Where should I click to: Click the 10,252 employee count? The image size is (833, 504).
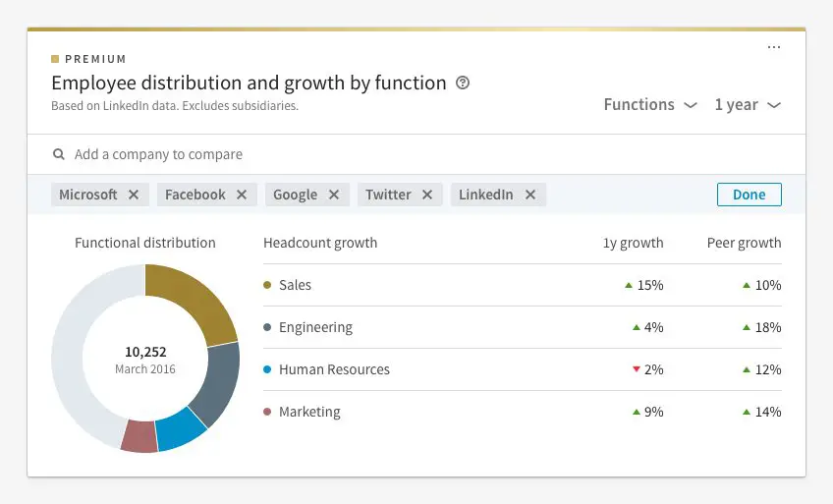coord(145,352)
